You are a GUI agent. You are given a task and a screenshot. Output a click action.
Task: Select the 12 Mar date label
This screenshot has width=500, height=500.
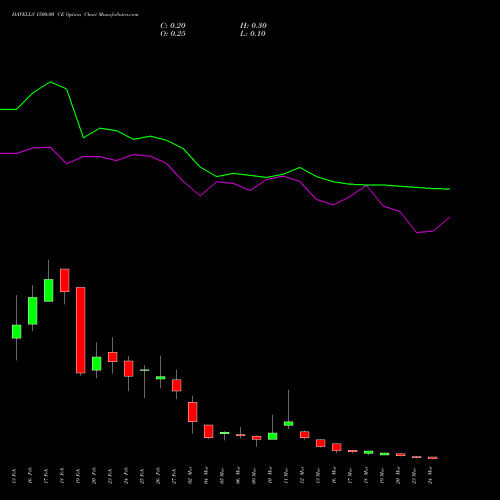(x=302, y=476)
